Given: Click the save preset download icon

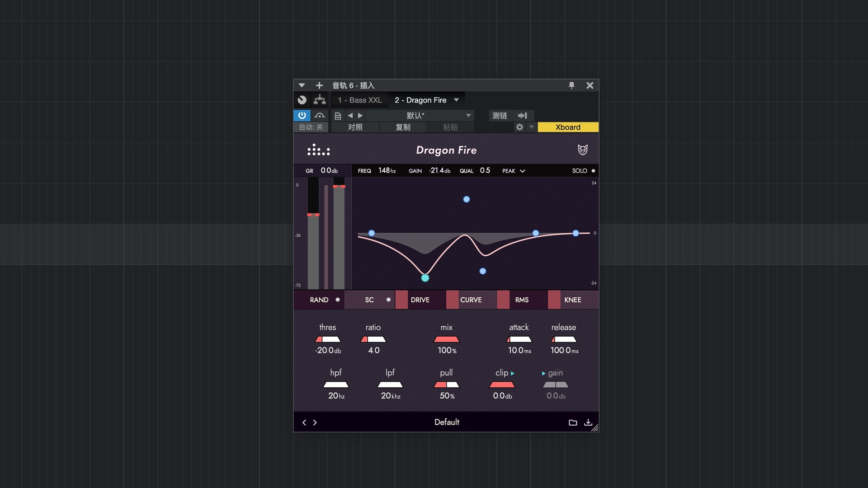Looking at the screenshot, I should [588, 422].
